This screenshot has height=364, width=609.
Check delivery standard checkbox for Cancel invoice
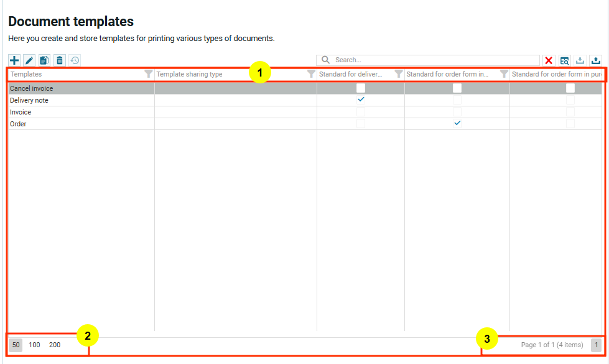click(361, 88)
